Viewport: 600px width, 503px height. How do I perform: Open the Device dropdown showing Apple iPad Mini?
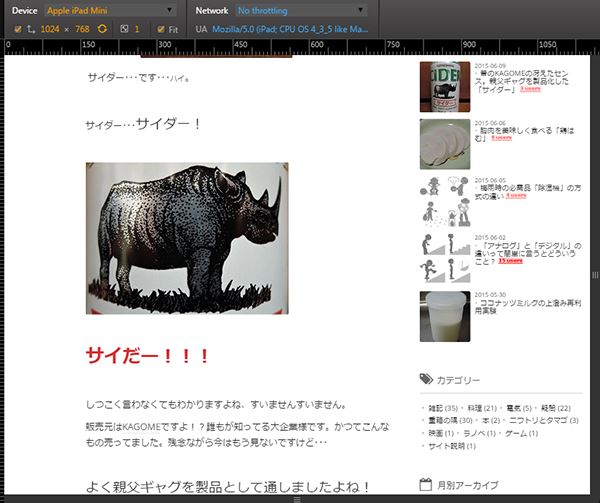click(110, 10)
